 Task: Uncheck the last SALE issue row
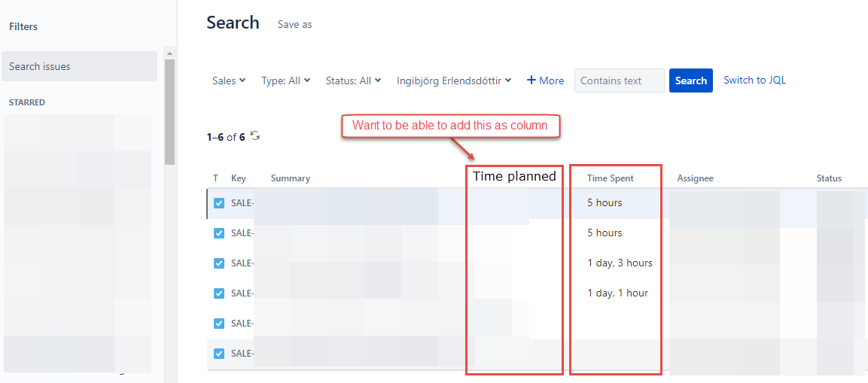click(x=219, y=354)
